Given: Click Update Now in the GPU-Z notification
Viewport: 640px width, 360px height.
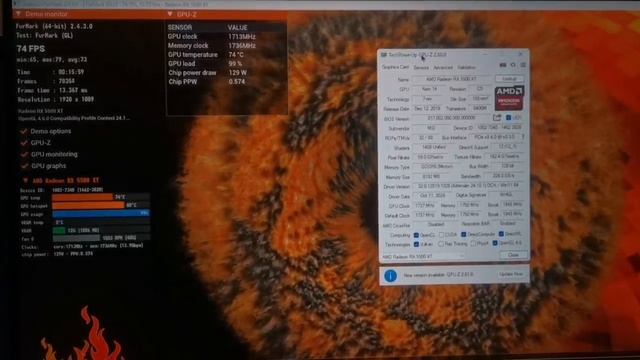Looking at the screenshot, I should tap(511, 274).
